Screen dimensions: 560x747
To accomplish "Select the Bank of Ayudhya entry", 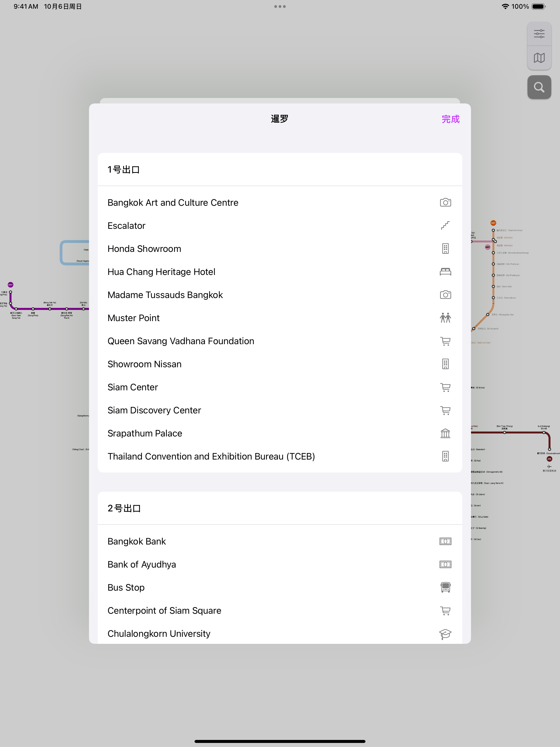I will pos(280,564).
